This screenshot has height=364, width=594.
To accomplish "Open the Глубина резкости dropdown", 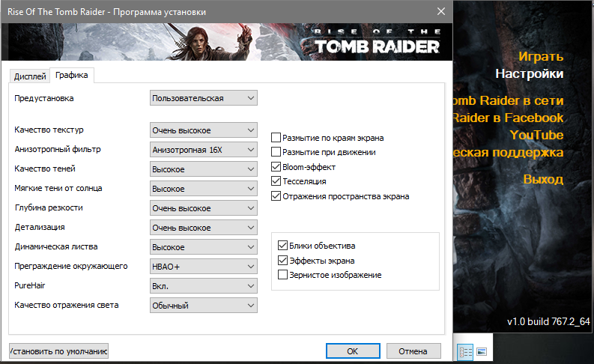I will click(x=204, y=208).
